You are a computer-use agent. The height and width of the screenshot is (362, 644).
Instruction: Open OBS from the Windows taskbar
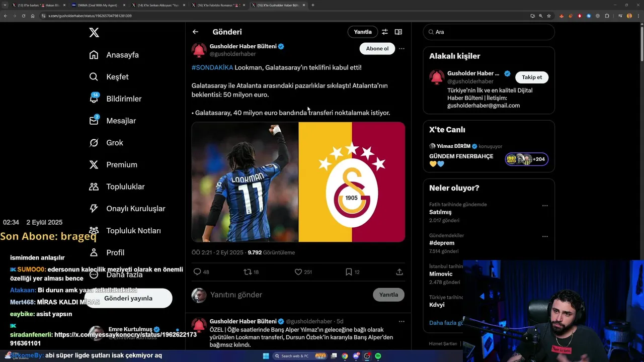coord(367,356)
